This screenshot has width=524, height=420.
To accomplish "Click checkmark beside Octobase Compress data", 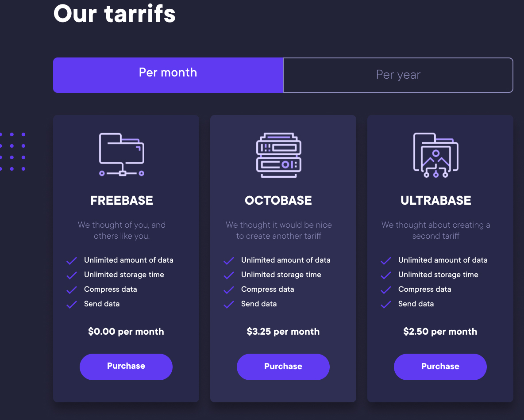I will (x=228, y=290).
